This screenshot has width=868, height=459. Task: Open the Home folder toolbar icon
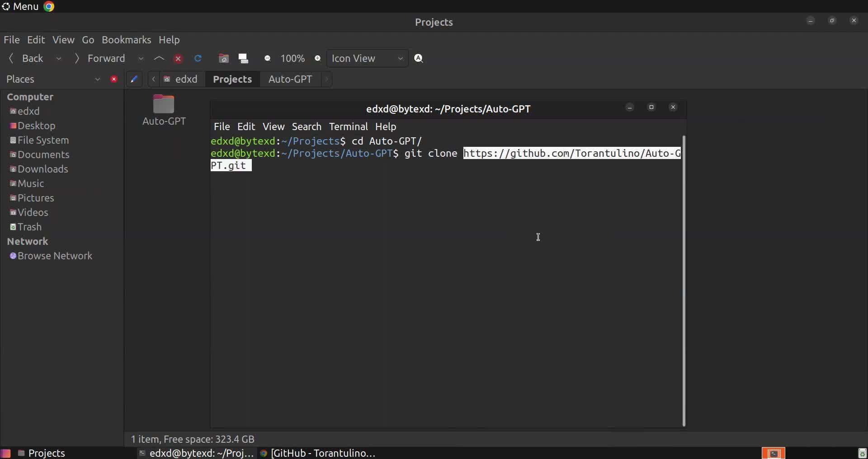[223, 58]
